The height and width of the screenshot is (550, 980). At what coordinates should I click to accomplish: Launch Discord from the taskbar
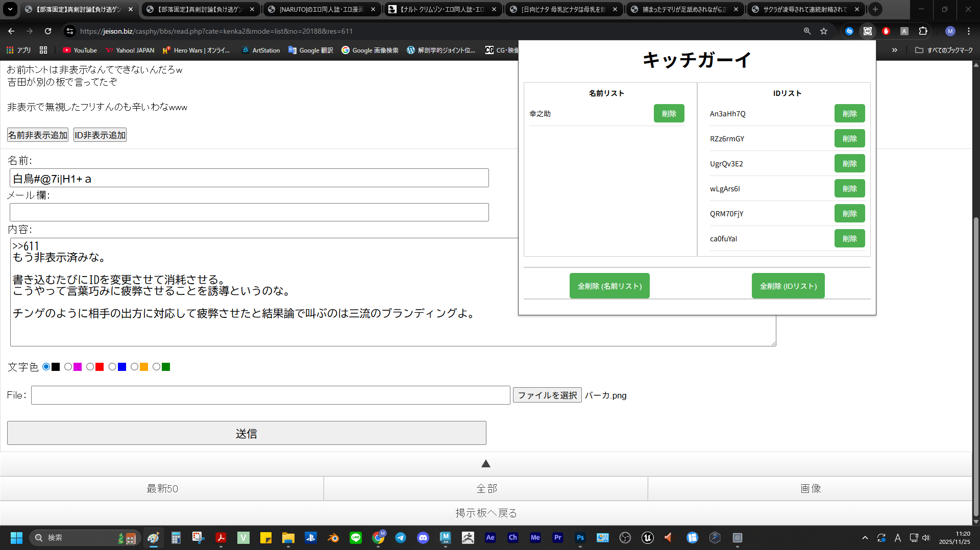[423, 538]
